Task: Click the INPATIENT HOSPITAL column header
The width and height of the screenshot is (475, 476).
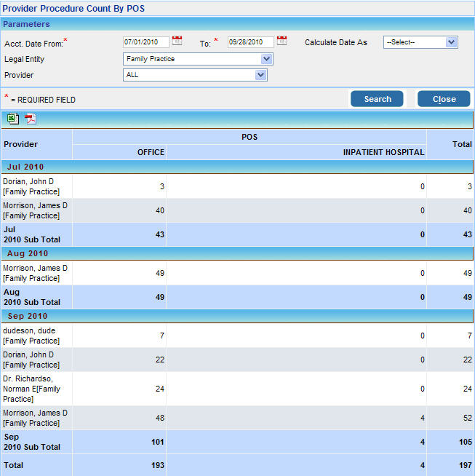Action: (383, 152)
